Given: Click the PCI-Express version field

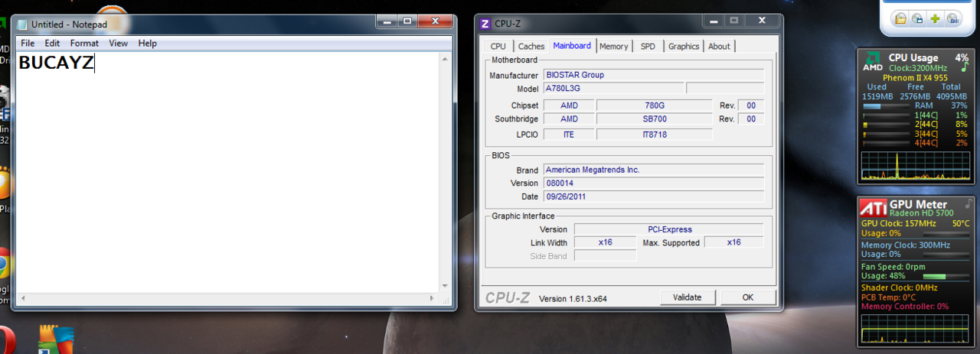Looking at the screenshot, I should (x=668, y=229).
